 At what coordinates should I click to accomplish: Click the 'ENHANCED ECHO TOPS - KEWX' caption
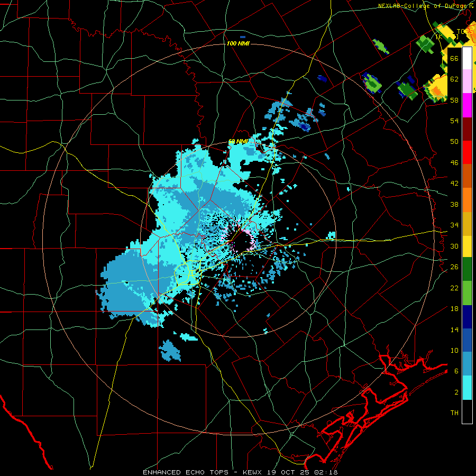[203, 472]
